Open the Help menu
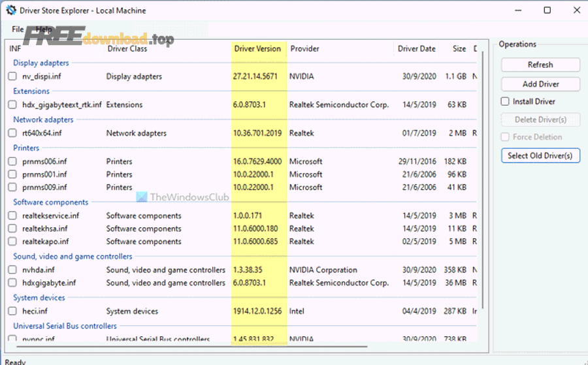This screenshot has width=588, height=365. (44, 29)
